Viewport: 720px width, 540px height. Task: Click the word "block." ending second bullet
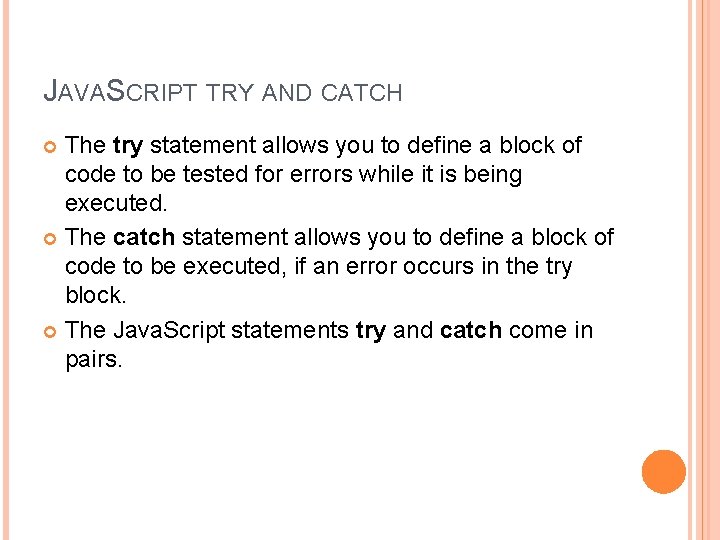[x=95, y=296]
